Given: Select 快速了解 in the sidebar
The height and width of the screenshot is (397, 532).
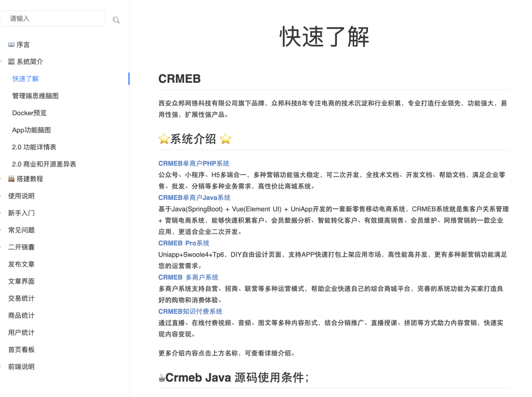Looking at the screenshot, I should click(26, 79).
